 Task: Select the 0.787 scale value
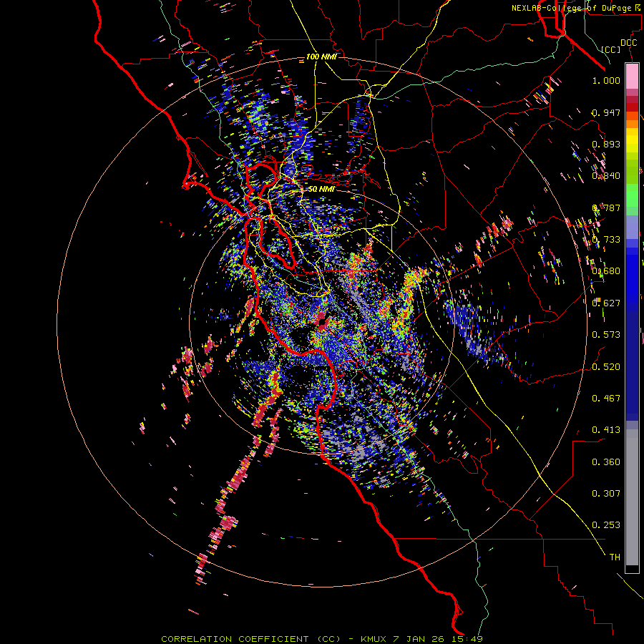[x=606, y=208]
